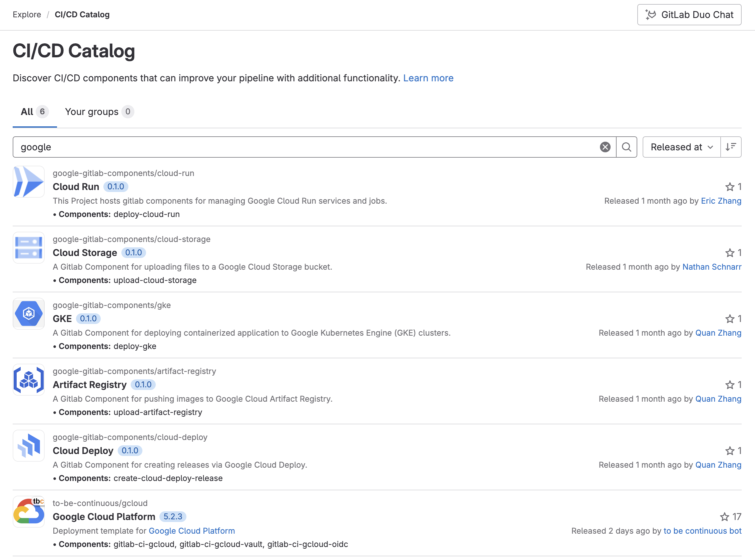Image resolution: width=755 pixels, height=560 pixels.
Task: Open the GKE component
Action: [x=62, y=319]
